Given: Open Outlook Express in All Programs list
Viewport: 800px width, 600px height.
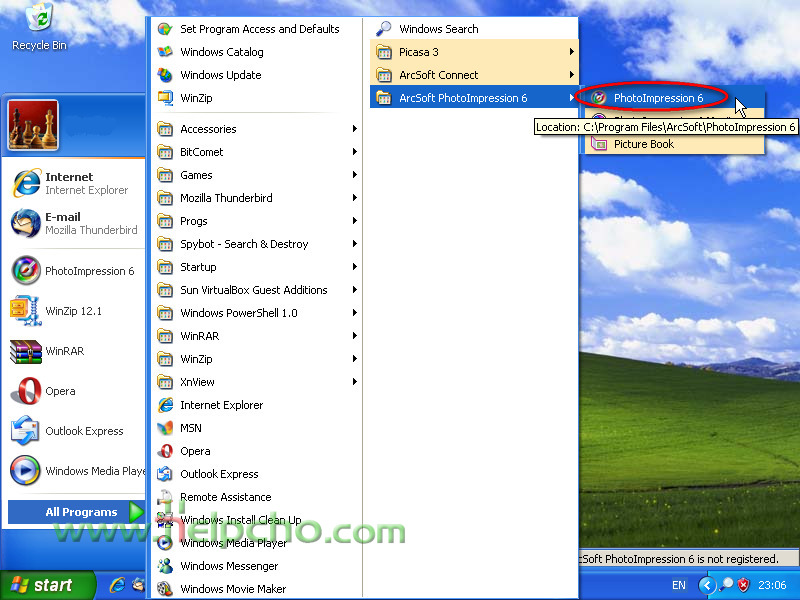Looking at the screenshot, I should click(x=257, y=474).
